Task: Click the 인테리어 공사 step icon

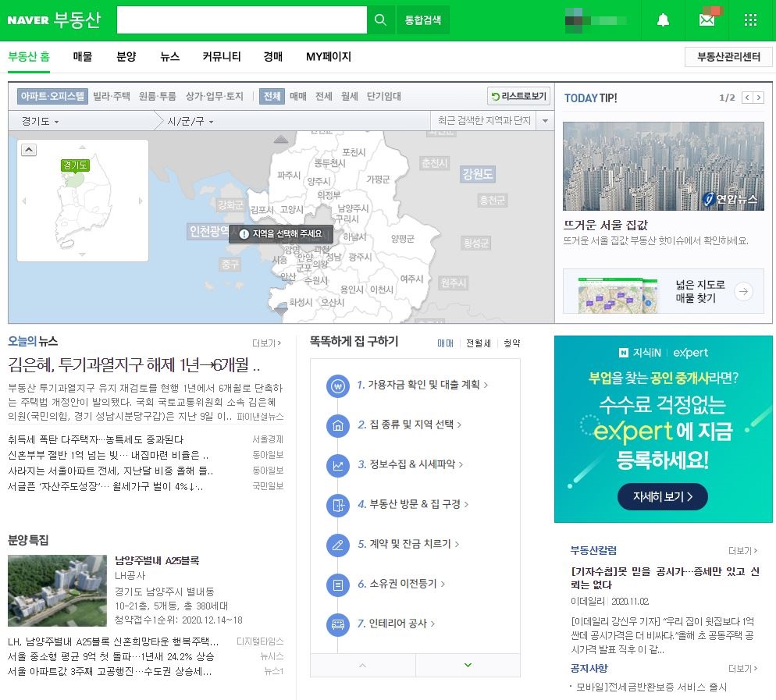Action: click(338, 624)
